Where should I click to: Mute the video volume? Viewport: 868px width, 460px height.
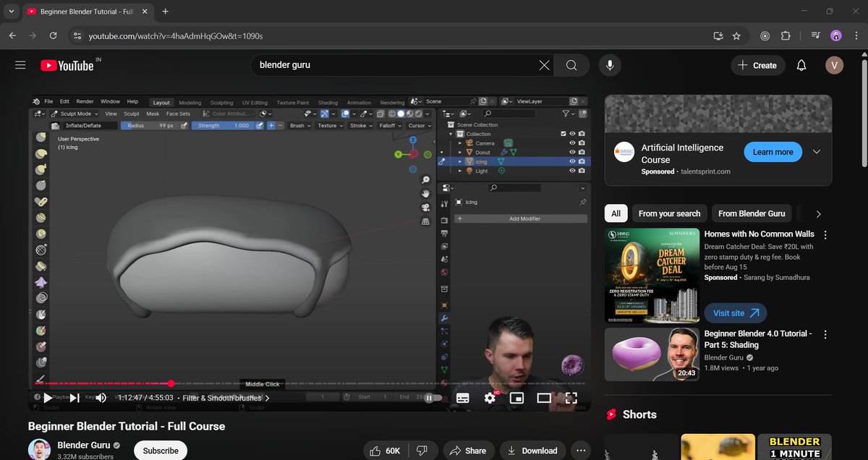pos(101,398)
